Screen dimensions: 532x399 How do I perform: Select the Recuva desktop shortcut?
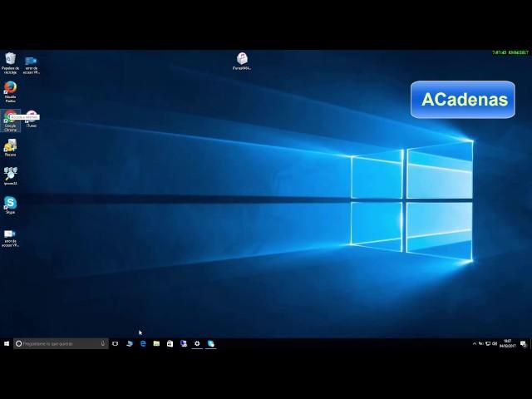[x=10, y=148]
